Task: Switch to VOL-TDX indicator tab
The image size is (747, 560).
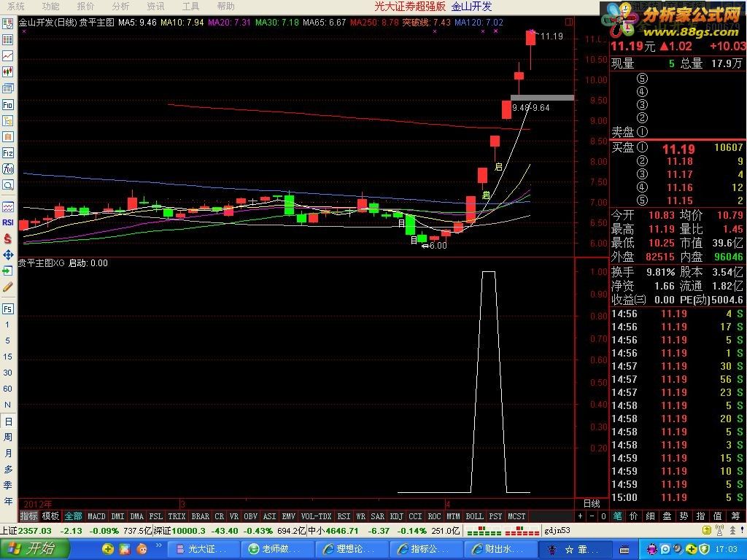Action: [317, 516]
